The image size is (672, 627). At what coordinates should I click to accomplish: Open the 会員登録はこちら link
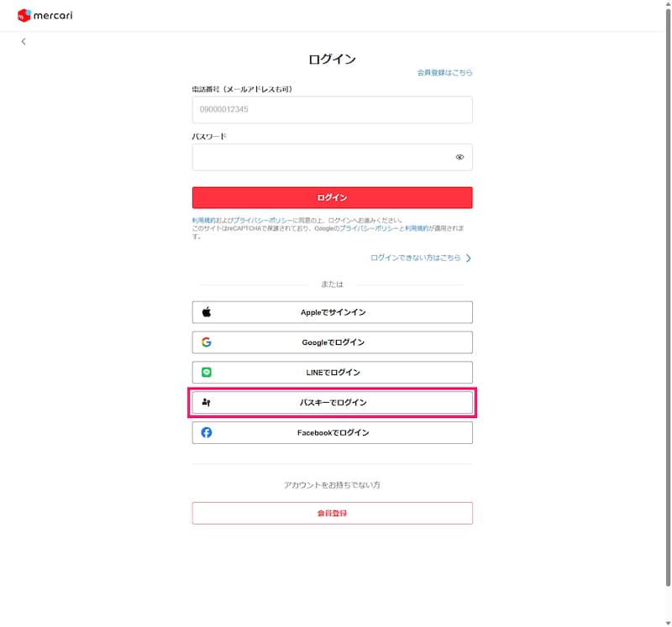pos(444,72)
